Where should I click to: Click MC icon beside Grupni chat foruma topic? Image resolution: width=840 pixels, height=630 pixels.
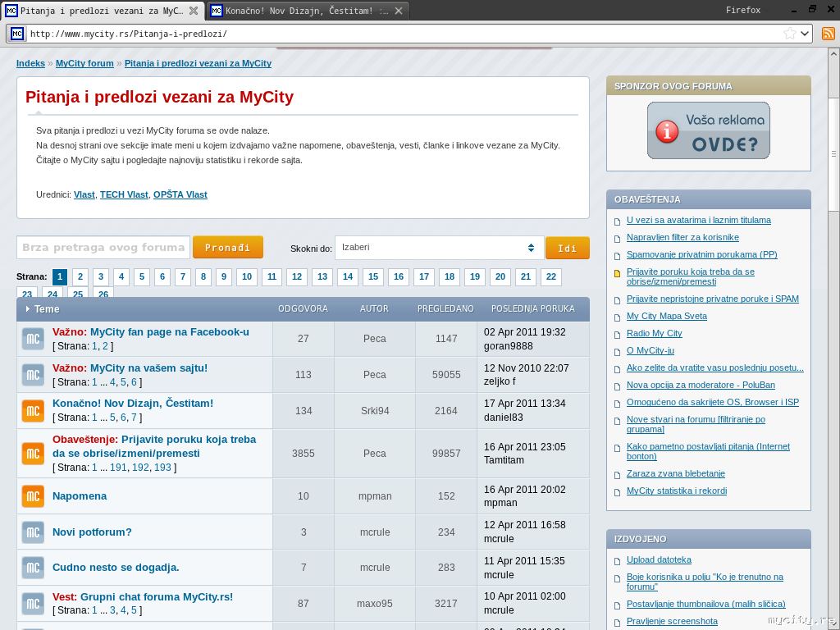33,603
